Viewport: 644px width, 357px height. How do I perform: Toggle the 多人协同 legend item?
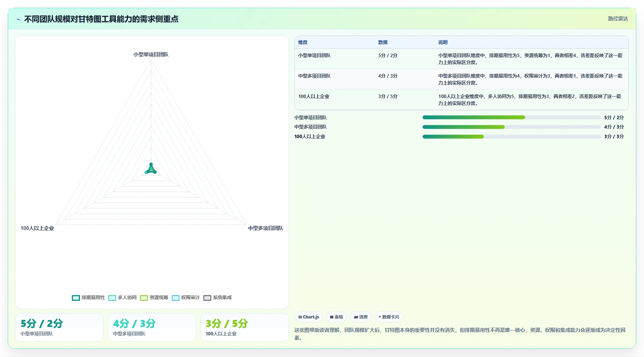[x=122, y=298]
